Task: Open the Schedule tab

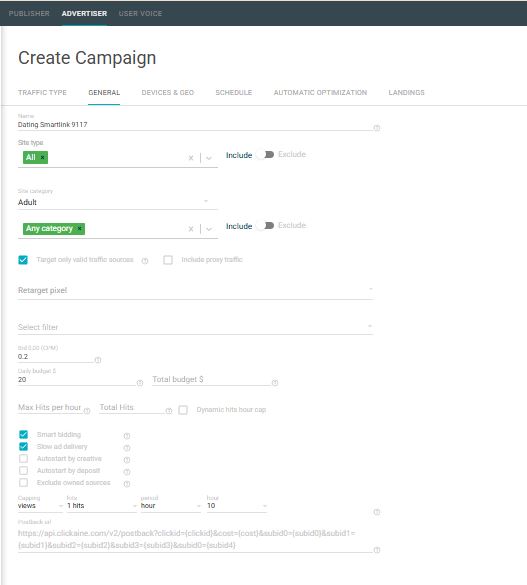Action: [x=234, y=93]
